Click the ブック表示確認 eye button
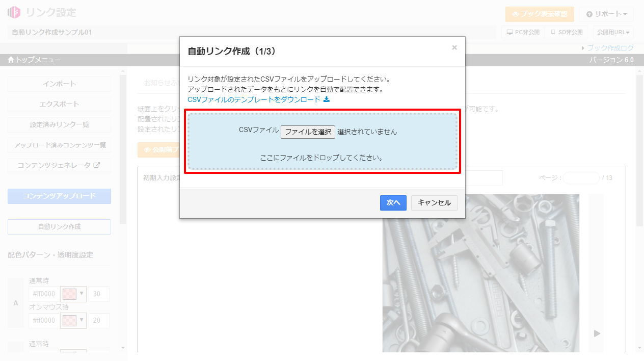 tap(540, 14)
